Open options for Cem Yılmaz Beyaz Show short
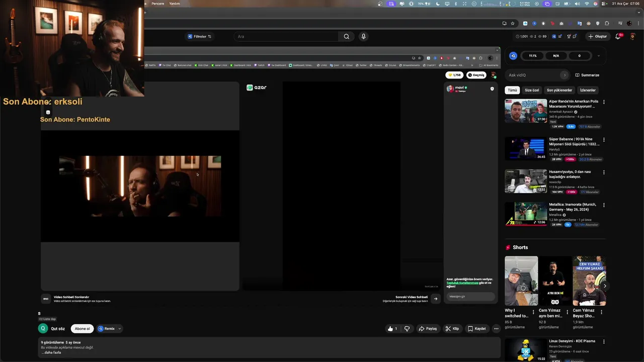This screenshot has width=644, height=362. coord(601,312)
